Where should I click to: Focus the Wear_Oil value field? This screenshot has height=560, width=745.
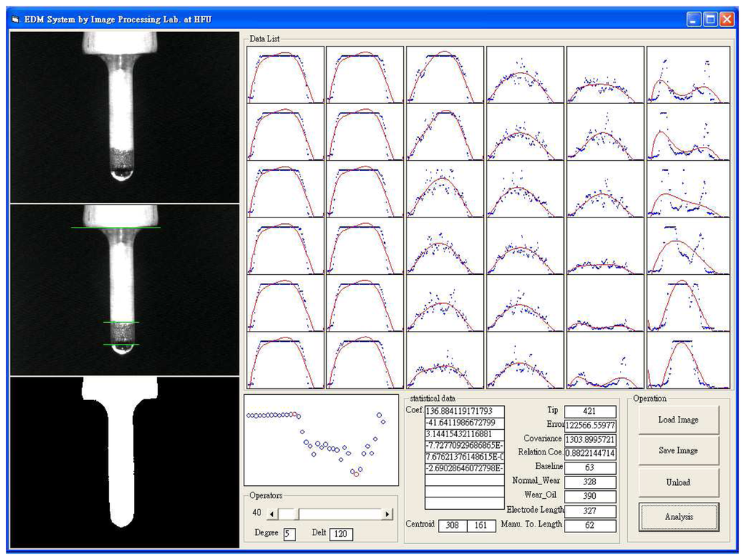click(x=589, y=496)
